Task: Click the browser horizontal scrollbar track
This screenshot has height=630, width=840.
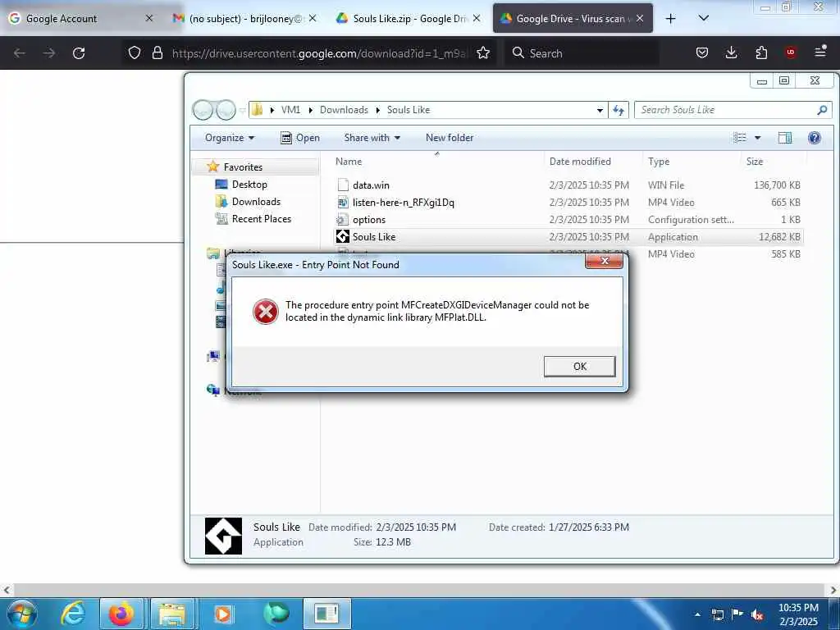Action: click(419, 590)
